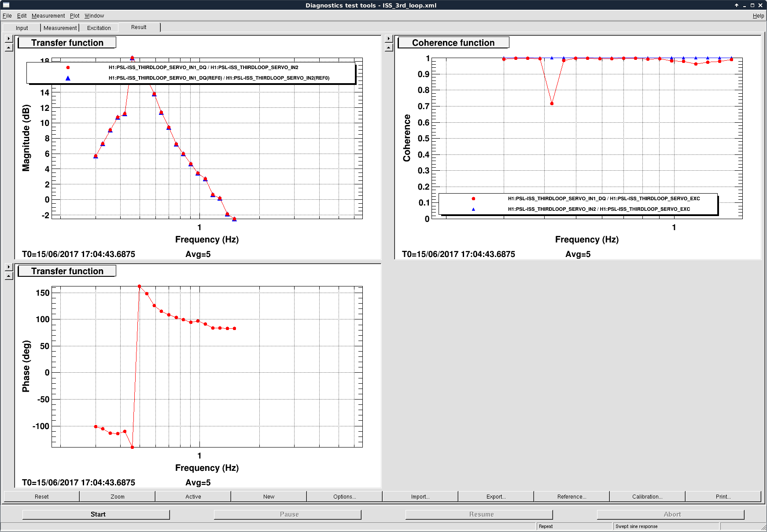Click right-arrow expander of top-left magnitude plot
The width and height of the screenshot is (767, 532).
pos(9,39)
